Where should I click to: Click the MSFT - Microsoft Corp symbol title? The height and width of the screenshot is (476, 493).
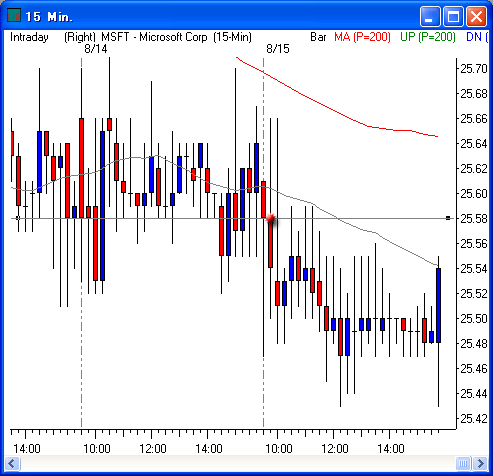(154, 37)
